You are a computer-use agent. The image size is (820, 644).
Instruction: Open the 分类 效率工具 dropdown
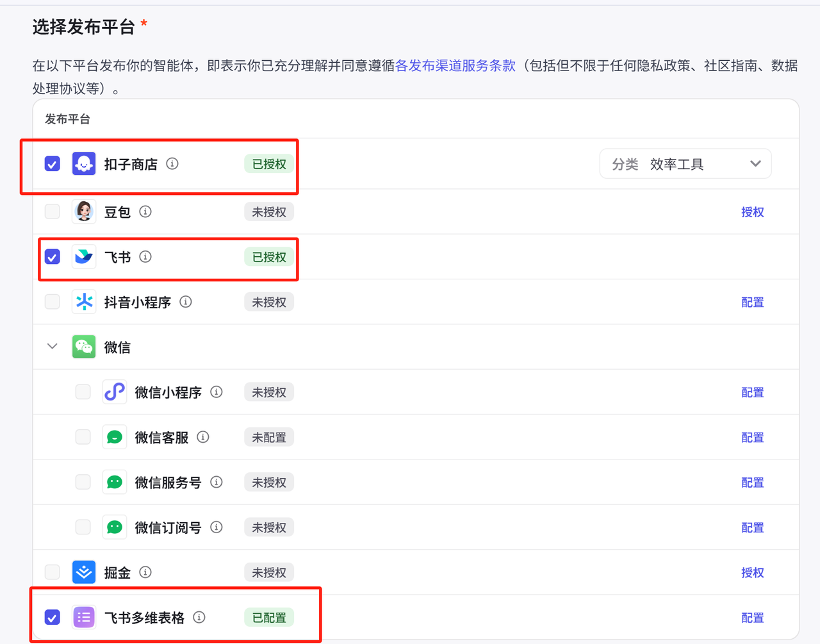(685, 163)
